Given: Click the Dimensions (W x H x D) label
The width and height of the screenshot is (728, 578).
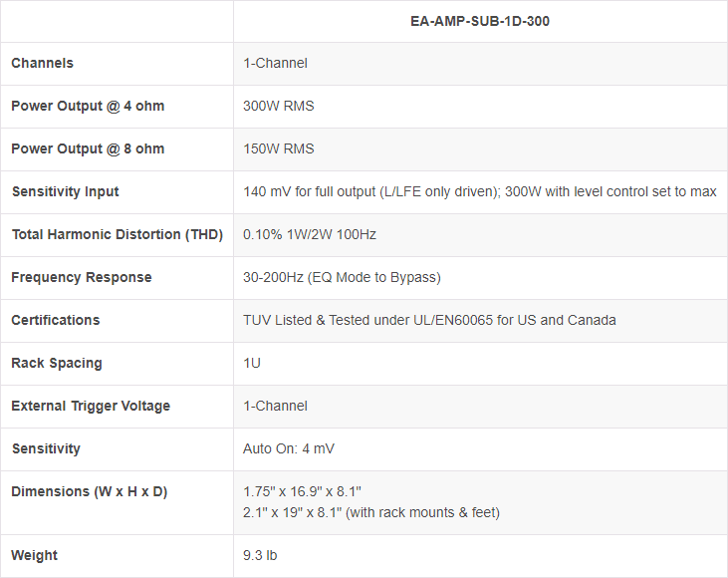Looking at the screenshot, I should click(90, 492).
